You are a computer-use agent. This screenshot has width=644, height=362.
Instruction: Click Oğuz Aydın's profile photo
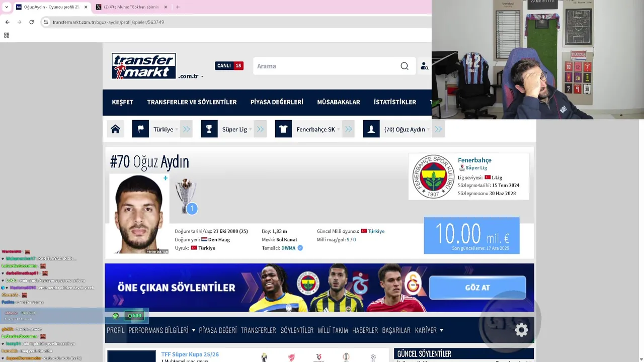tap(139, 214)
